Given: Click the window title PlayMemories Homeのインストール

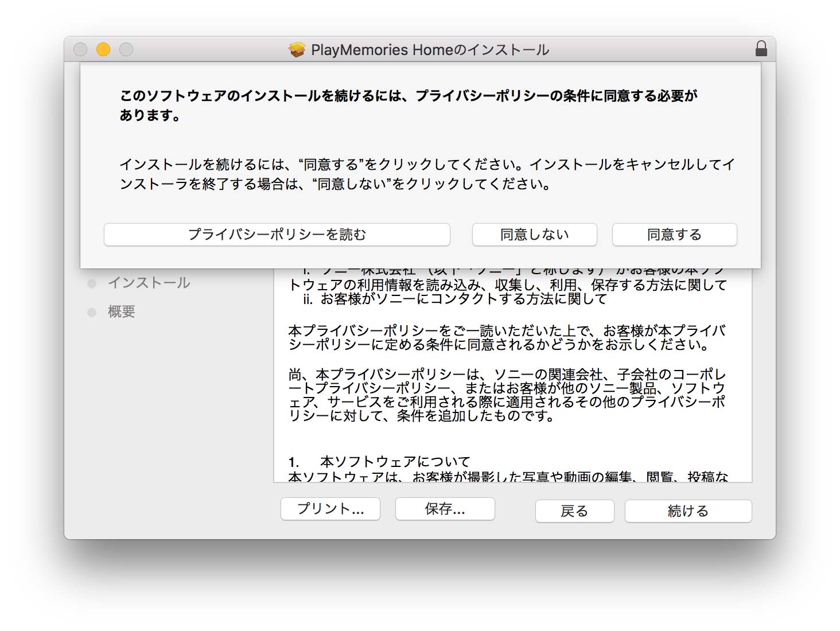Looking at the screenshot, I should [x=430, y=50].
